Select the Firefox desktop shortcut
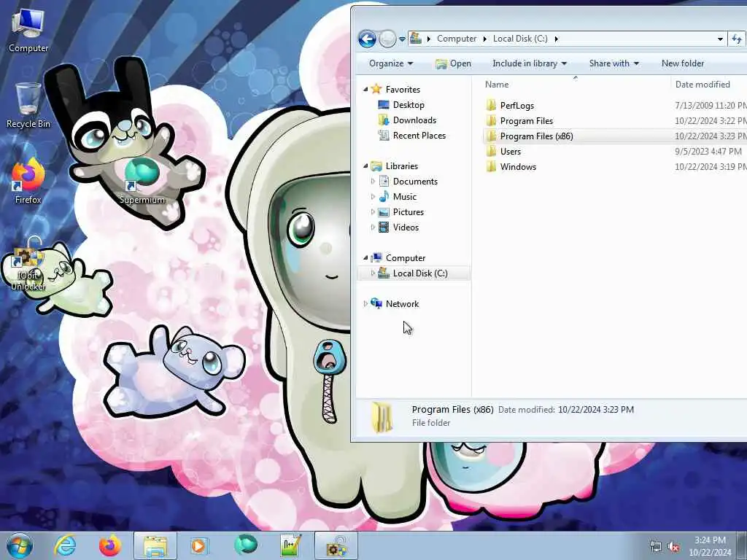This screenshot has width=747, height=560. [x=28, y=182]
